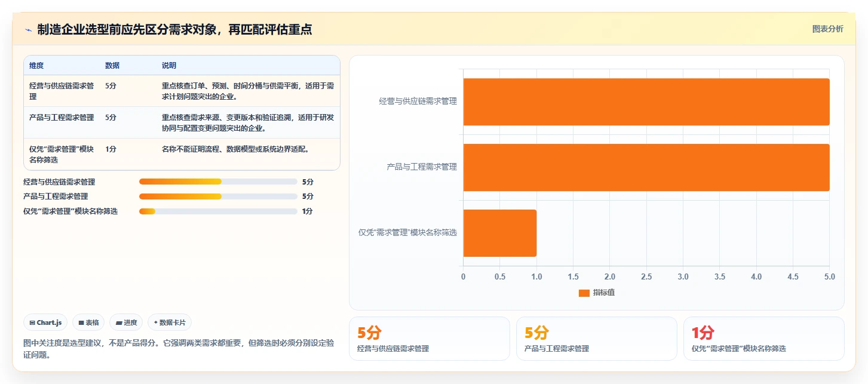Screen dimensions: 868x384
Task: Click progress bar for 仅凭"需求管理"模块名称筛选
Action: coord(218,211)
